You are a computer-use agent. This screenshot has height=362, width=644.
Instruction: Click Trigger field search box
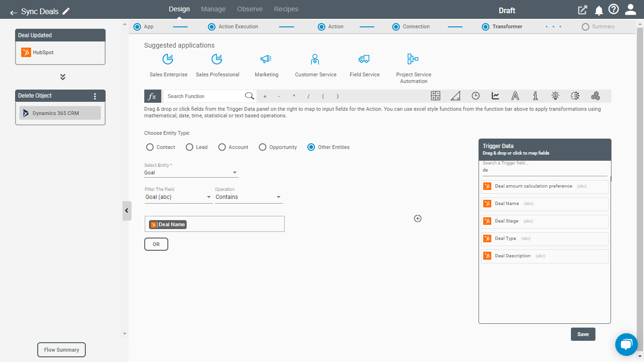click(x=545, y=170)
